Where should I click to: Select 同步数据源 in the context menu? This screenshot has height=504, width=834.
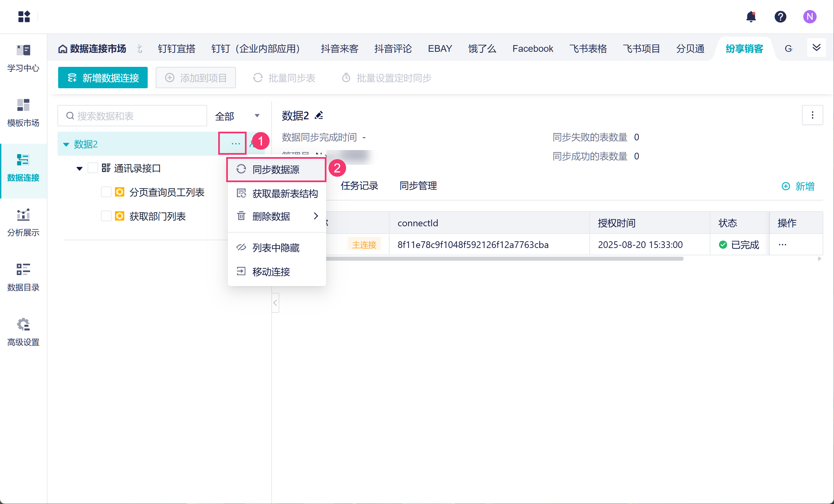pos(276,169)
